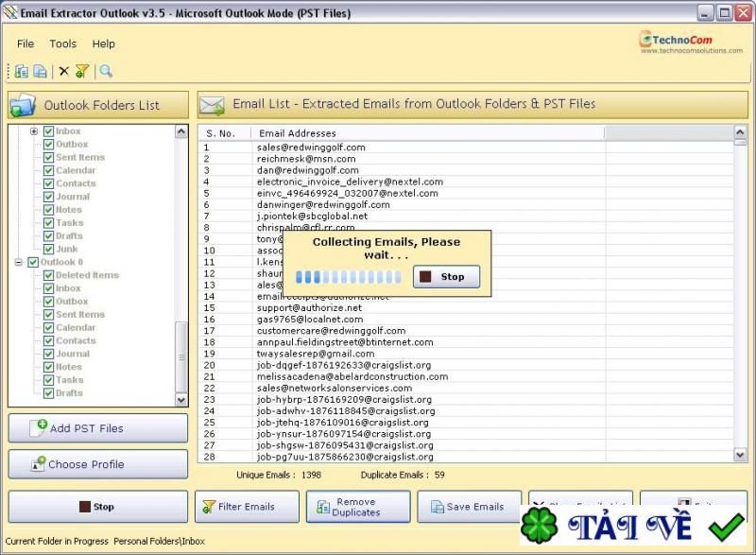Open the Tools menu
This screenshot has width=756, height=555.
tap(63, 43)
